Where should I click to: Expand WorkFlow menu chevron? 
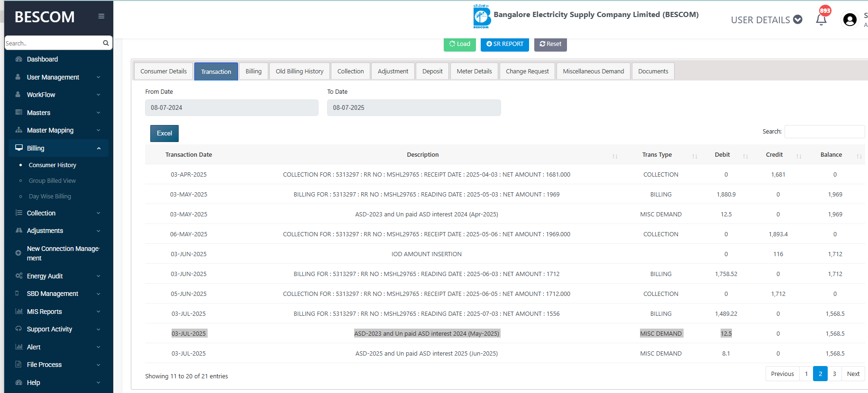(x=99, y=95)
